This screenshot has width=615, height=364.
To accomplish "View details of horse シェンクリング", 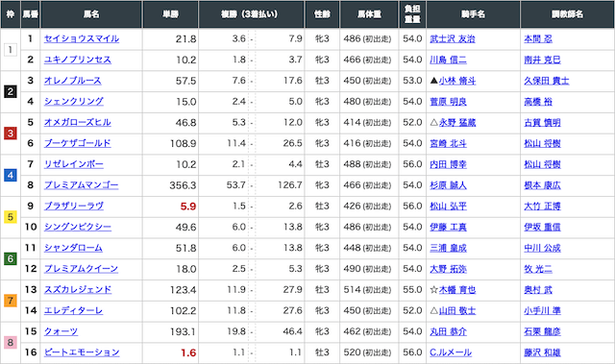I will tap(74, 102).
